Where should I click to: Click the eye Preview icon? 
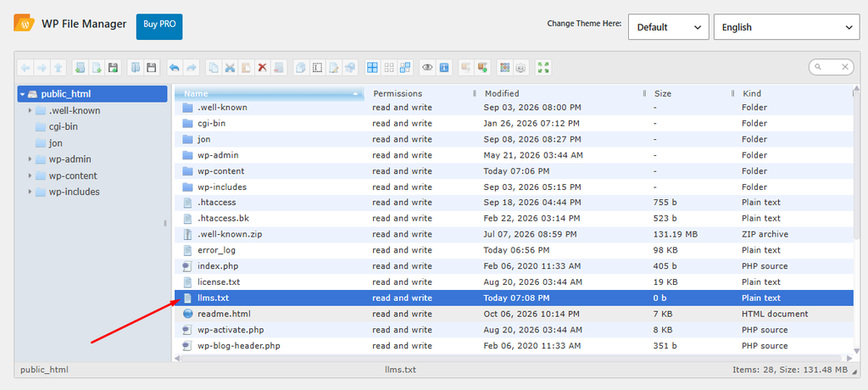coord(427,68)
